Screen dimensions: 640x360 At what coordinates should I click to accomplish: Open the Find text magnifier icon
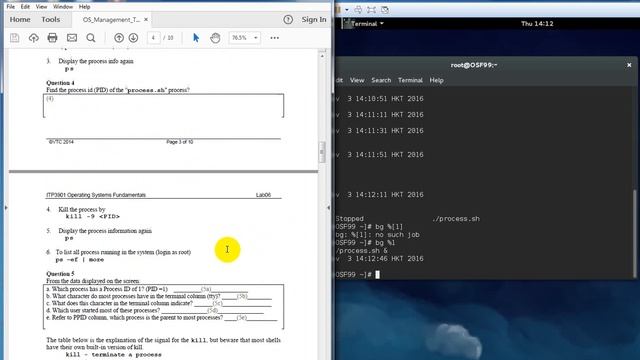pyautogui.click(x=91, y=38)
